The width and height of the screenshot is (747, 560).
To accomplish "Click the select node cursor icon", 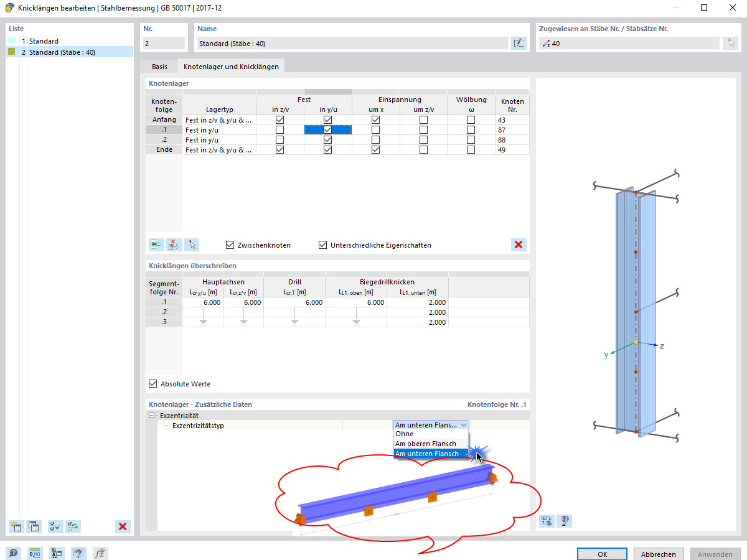I will [191, 245].
